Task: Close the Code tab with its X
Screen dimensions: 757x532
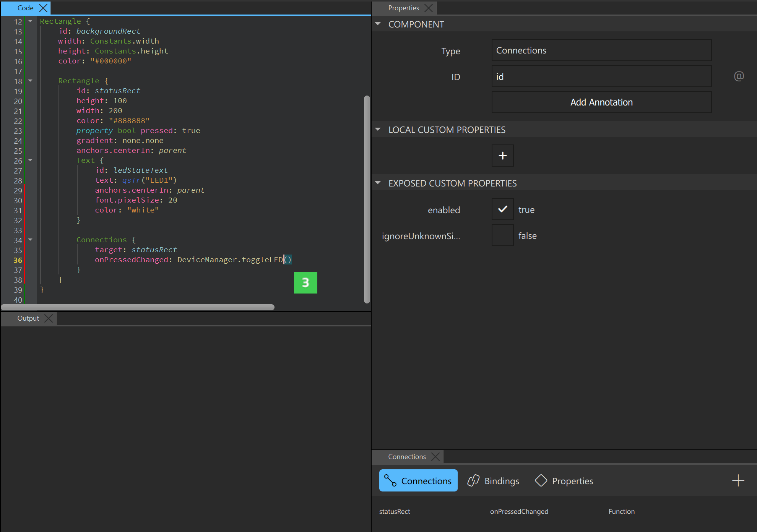Action: [x=44, y=8]
